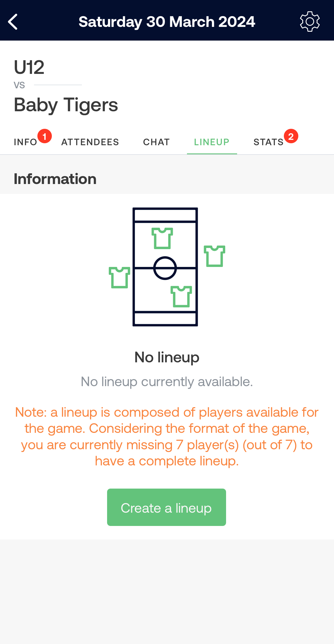334x644 pixels.
Task: Tap the shirt in the pitch's upper half
Action: (x=162, y=238)
